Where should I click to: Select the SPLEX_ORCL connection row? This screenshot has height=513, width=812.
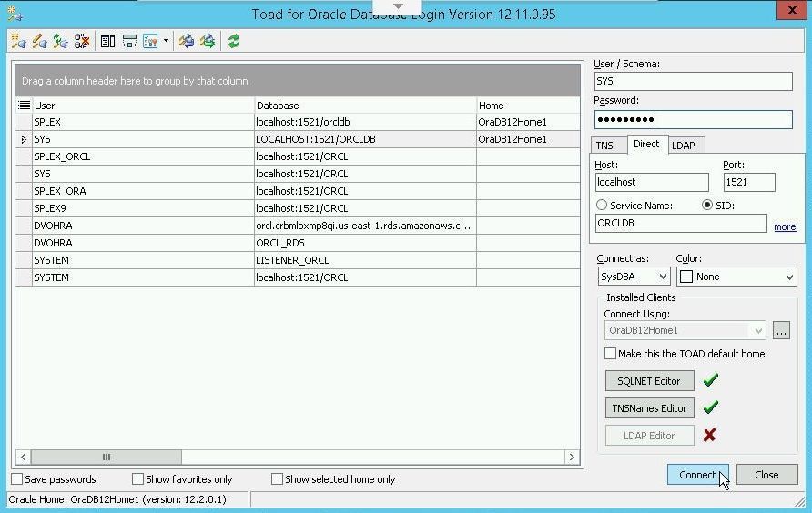(298, 156)
